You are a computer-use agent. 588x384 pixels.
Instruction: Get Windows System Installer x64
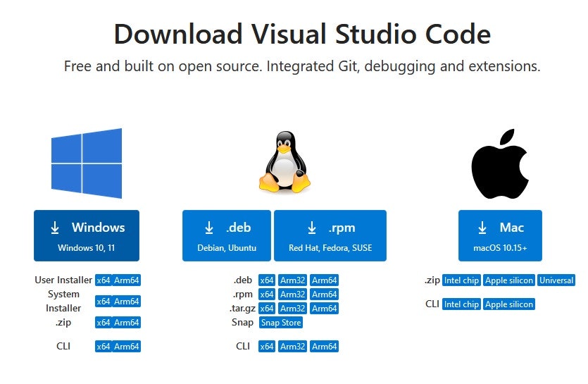click(104, 302)
